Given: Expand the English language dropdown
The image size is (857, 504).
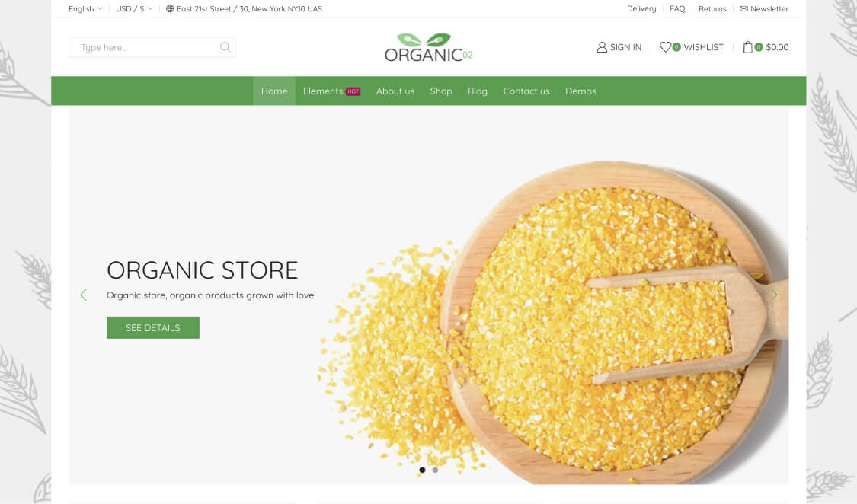Looking at the screenshot, I should pos(85,8).
